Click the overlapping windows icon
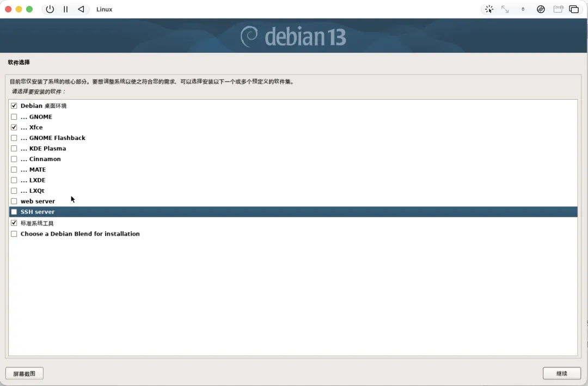The width and height of the screenshot is (588, 386). coord(574,9)
